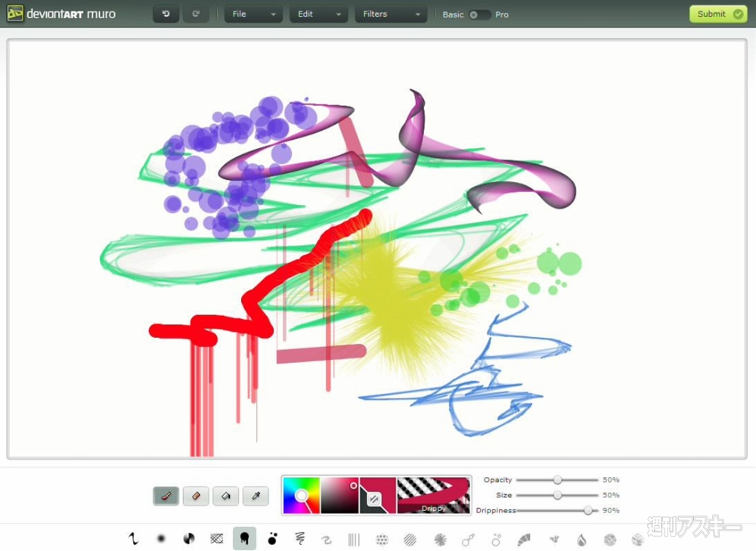Open the File dropdown menu
Image resolution: width=756 pixels, height=551 pixels.
(x=253, y=14)
